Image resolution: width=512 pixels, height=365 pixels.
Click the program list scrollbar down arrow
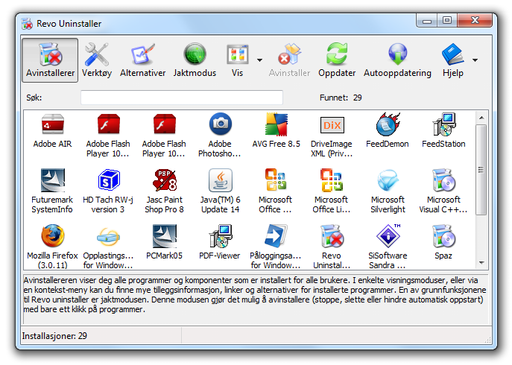point(481,263)
